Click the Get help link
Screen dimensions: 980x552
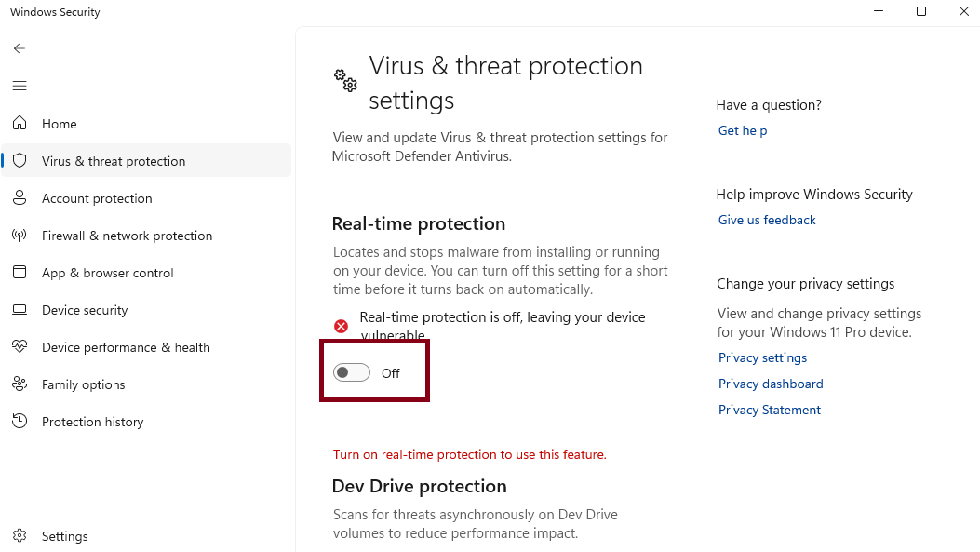[x=743, y=131]
